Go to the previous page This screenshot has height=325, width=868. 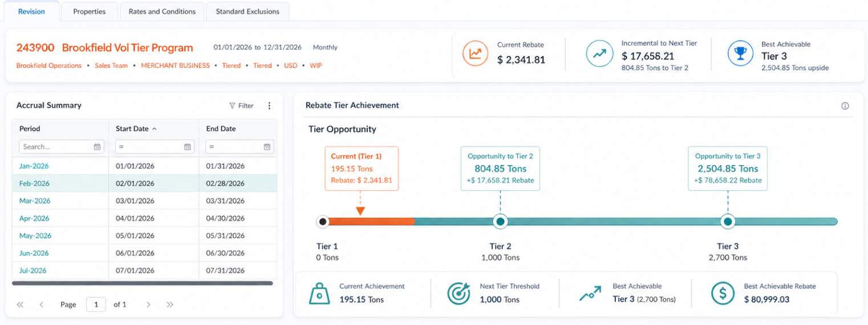42,304
